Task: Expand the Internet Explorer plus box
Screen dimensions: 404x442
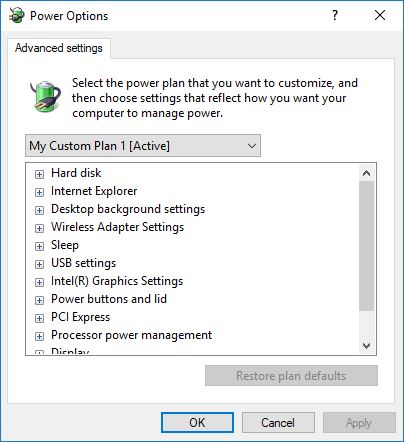Action: tap(39, 192)
